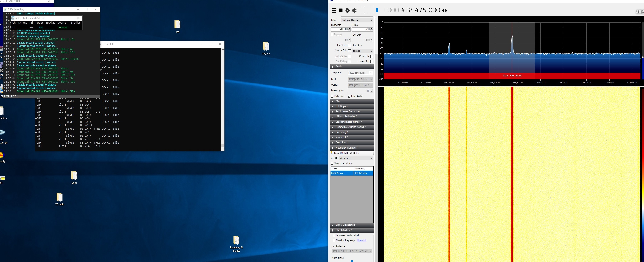The width and height of the screenshot is (644, 262).
Task: Open the Filter type dropdown (Blackman-Harris 4)
Action: point(357,20)
